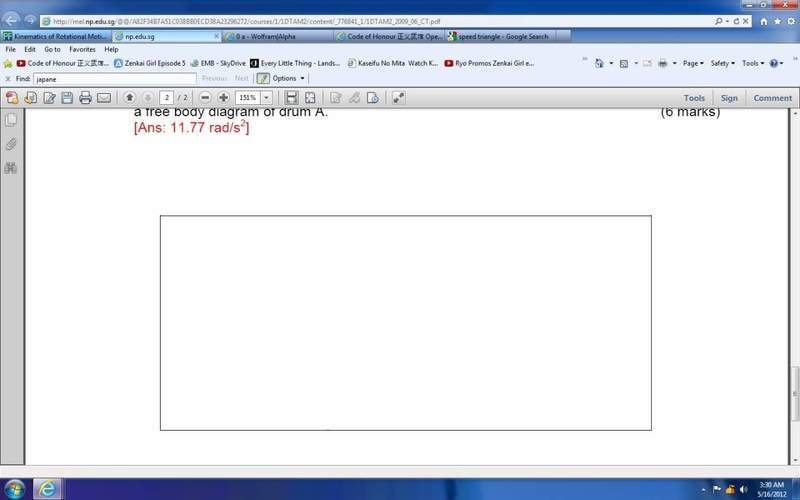This screenshot has height=500, width=800.
Task: Go to next page with down arrow
Action: coord(148,97)
